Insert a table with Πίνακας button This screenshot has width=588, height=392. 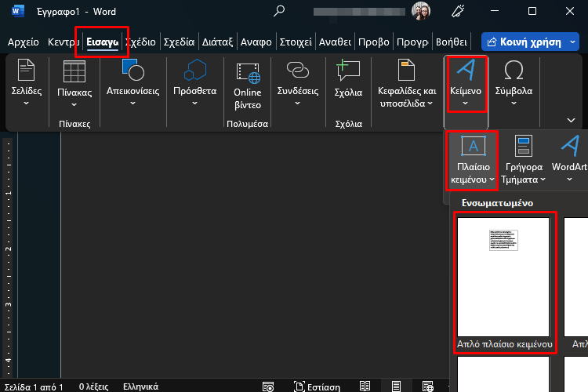(x=74, y=82)
